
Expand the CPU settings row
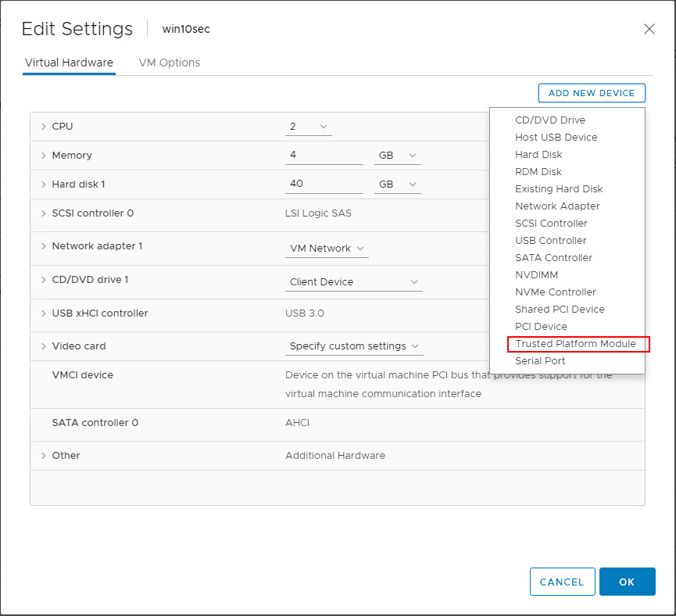point(44,127)
